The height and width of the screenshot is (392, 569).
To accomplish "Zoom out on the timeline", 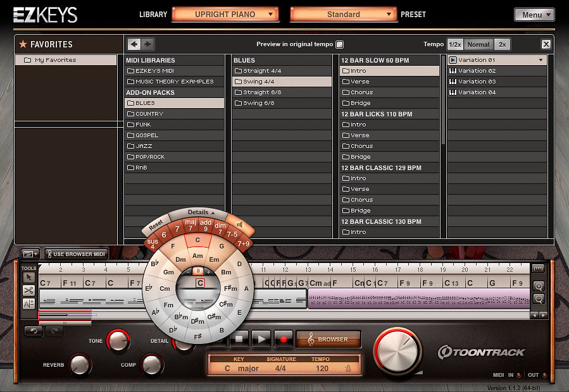I will (539, 299).
